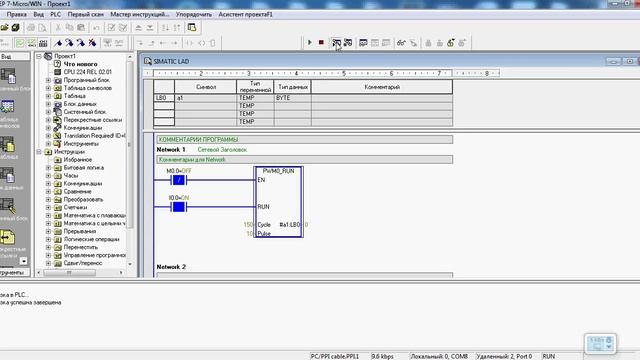Click the Cut scissors icon
The height and width of the screenshot is (360, 640).
point(58,28)
